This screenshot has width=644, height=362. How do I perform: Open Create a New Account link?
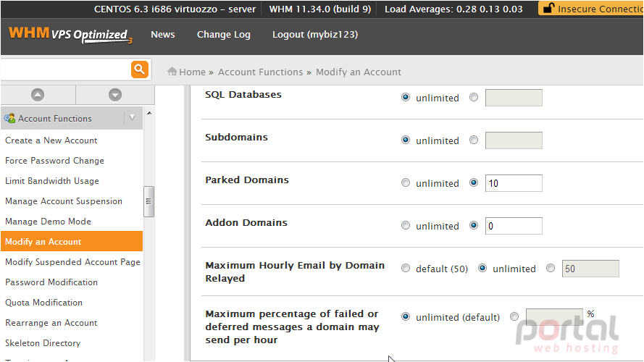click(51, 140)
